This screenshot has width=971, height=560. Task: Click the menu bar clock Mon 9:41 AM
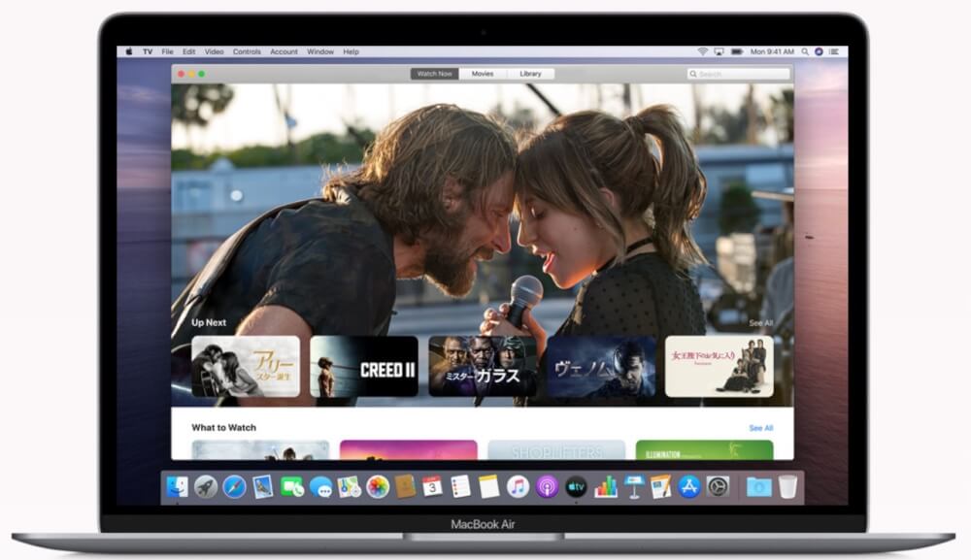pyautogui.click(x=772, y=52)
